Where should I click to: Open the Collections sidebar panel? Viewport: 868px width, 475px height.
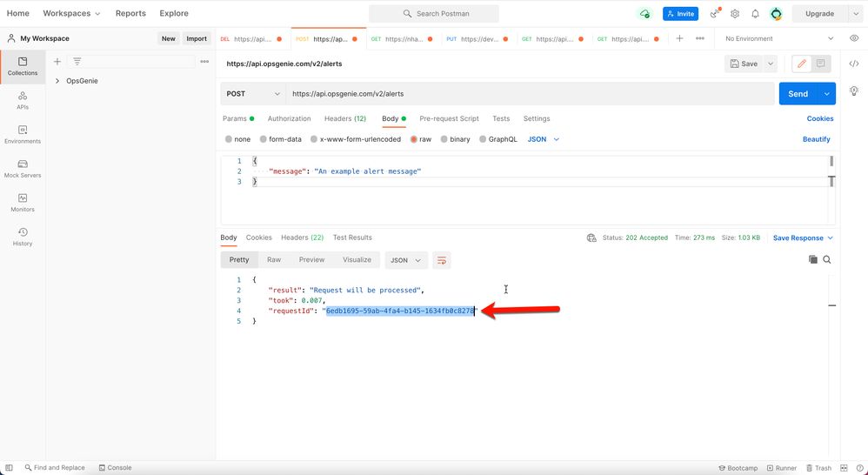coord(23,66)
